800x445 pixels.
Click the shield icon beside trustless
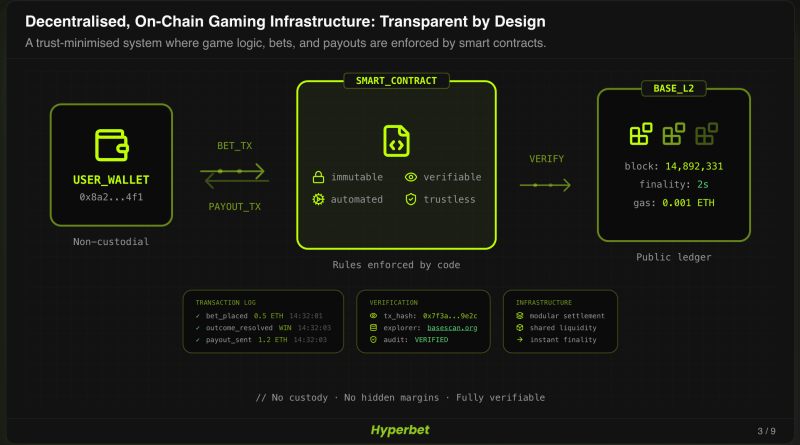click(410, 199)
